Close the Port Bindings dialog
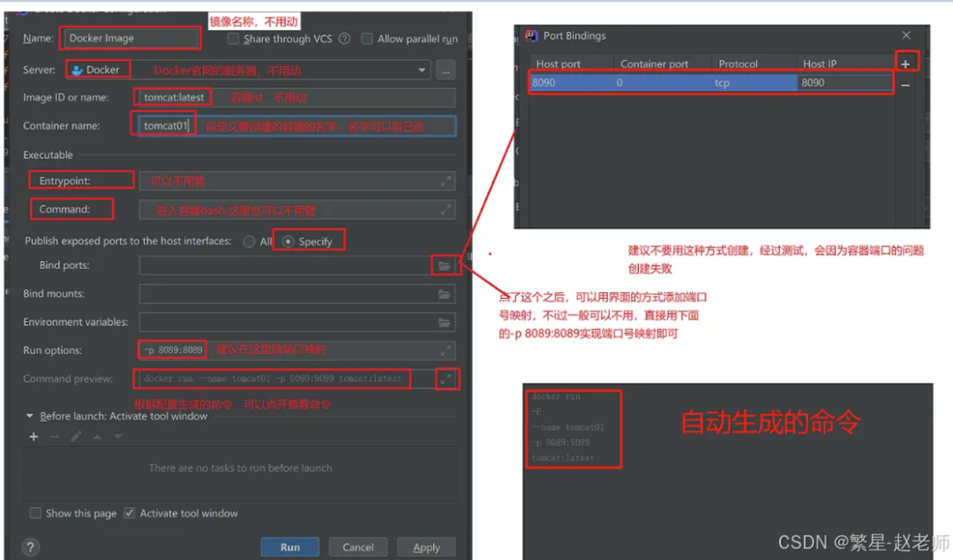Image resolution: width=953 pixels, height=560 pixels. pyautogui.click(x=906, y=35)
